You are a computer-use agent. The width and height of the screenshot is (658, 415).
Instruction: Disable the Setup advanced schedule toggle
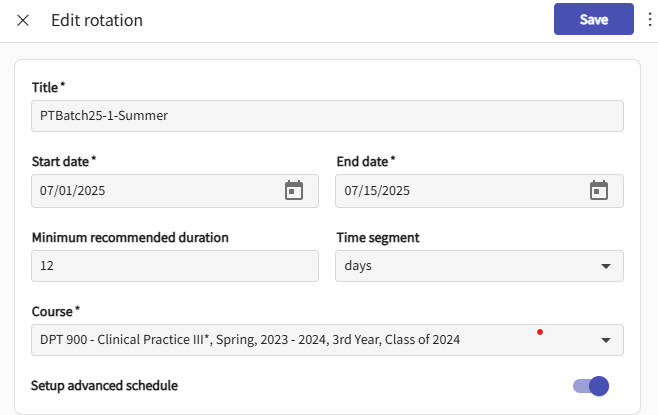click(x=590, y=386)
